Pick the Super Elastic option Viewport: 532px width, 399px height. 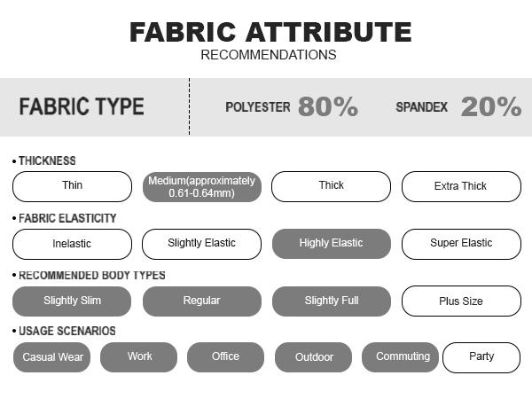click(x=461, y=244)
